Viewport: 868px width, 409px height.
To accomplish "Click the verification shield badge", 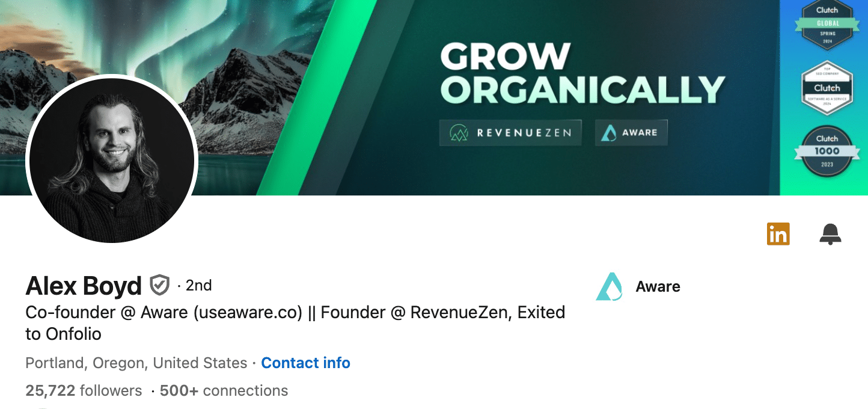I will [159, 285].
